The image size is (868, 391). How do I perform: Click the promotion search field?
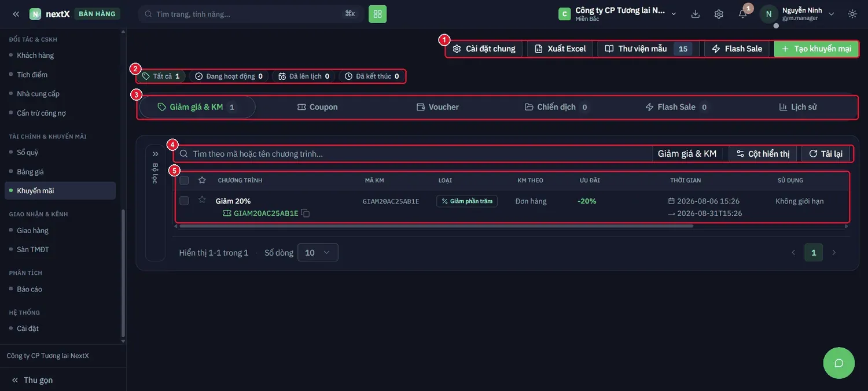point(414,154)
